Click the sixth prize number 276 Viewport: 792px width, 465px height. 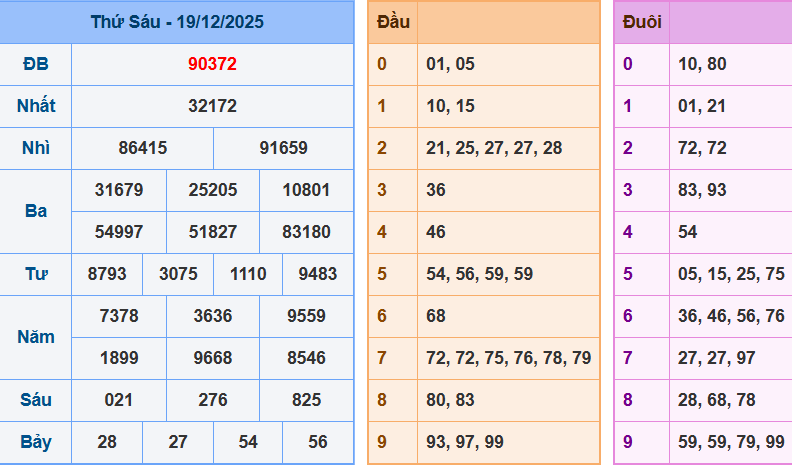click(213, 400)
